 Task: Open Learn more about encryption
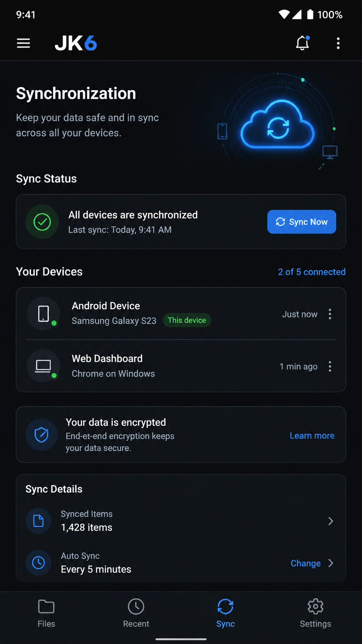coord(312,436)
